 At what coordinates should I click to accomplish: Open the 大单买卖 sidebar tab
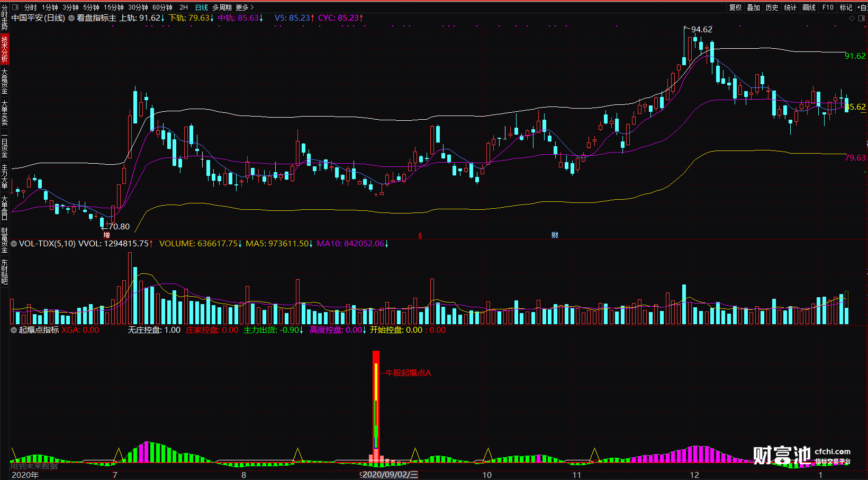[4, 113]
